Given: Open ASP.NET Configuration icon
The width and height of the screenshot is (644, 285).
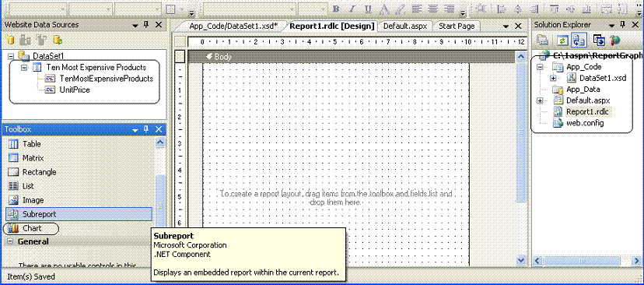Looking at the screenshot, I should 614,40.
